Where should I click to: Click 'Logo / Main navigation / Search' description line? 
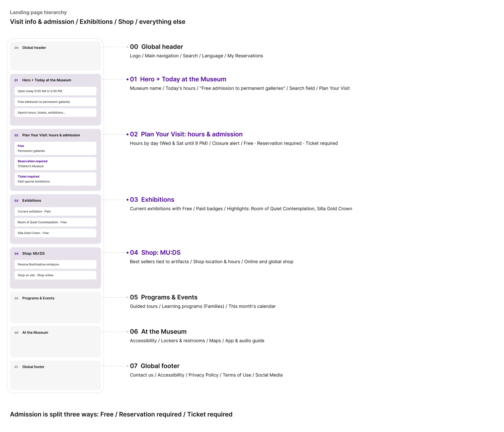(196, 56)
